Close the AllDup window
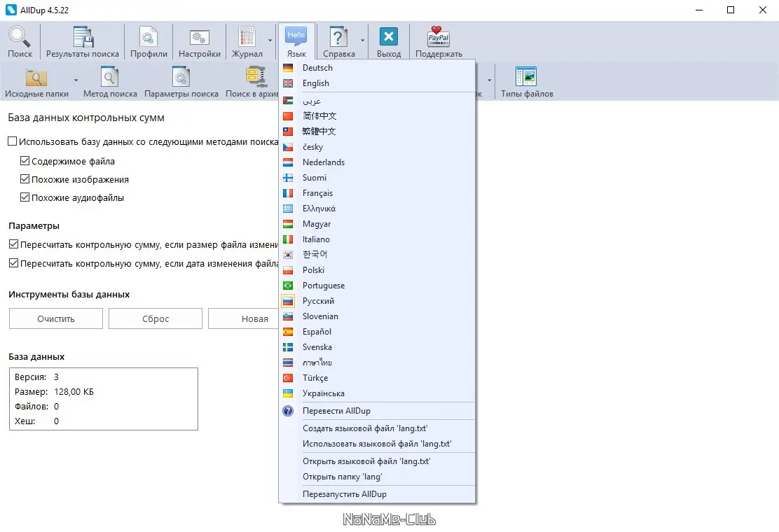This screenshot has height=532, width=779. (x=763, y=10)
